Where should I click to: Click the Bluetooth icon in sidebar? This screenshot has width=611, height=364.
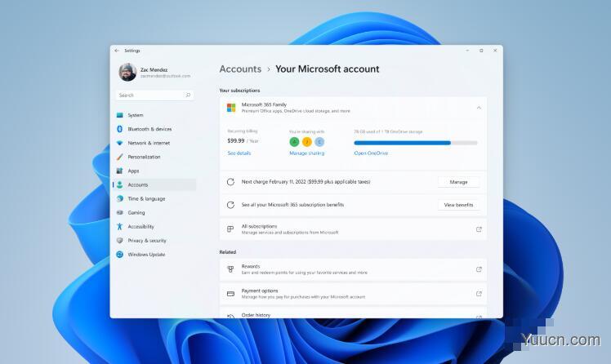coord(119,129)
